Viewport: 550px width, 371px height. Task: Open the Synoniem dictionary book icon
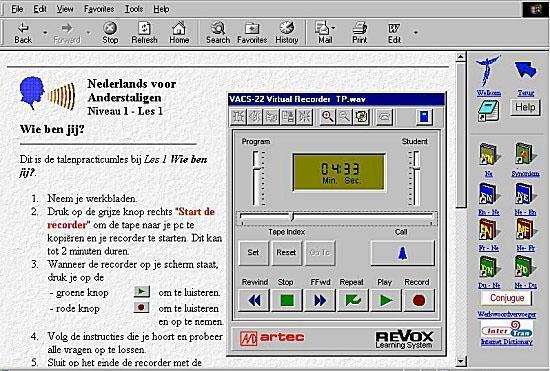524,155
